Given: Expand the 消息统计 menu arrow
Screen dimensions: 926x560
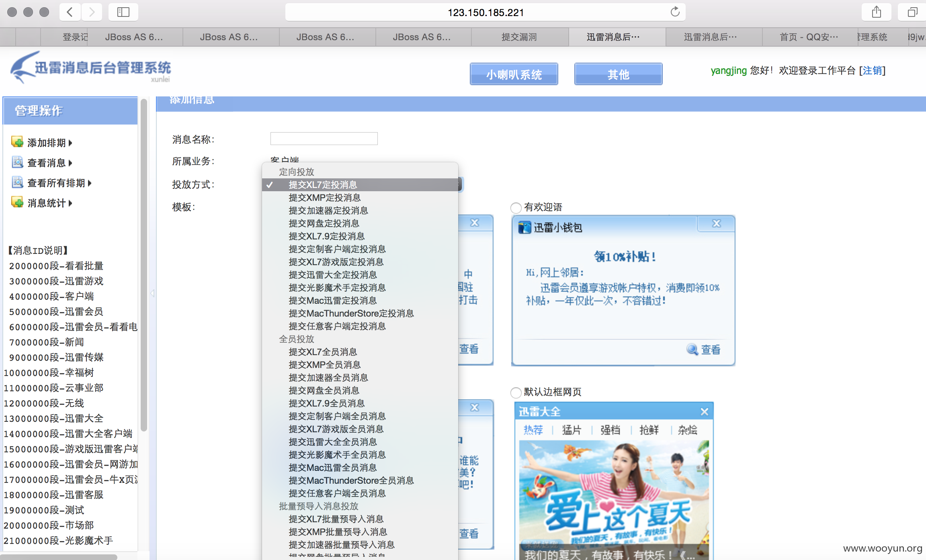Looking at the screenshot, I should [70, 203].
